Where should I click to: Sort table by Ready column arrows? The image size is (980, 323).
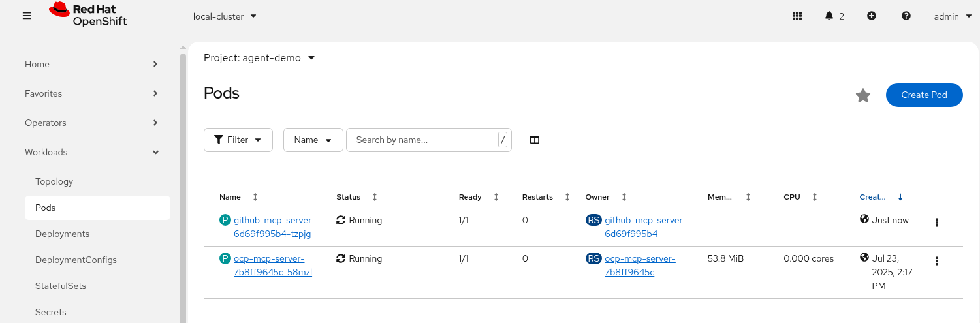pos(496,197)
